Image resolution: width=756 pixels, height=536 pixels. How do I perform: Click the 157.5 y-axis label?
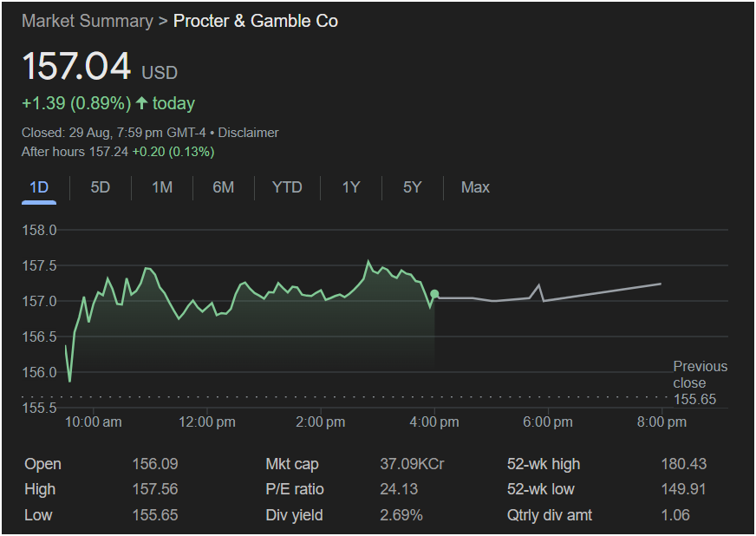[39, 265]
